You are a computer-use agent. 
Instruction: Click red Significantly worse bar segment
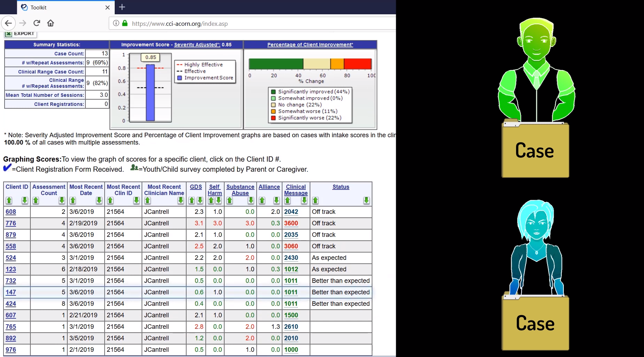[x=357, y=64]
